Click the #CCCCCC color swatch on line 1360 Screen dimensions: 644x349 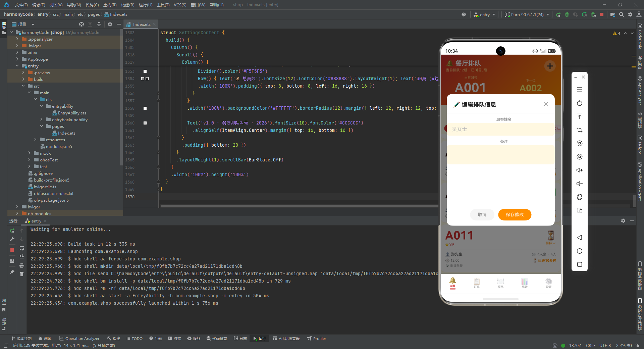(x=145, y=123)
